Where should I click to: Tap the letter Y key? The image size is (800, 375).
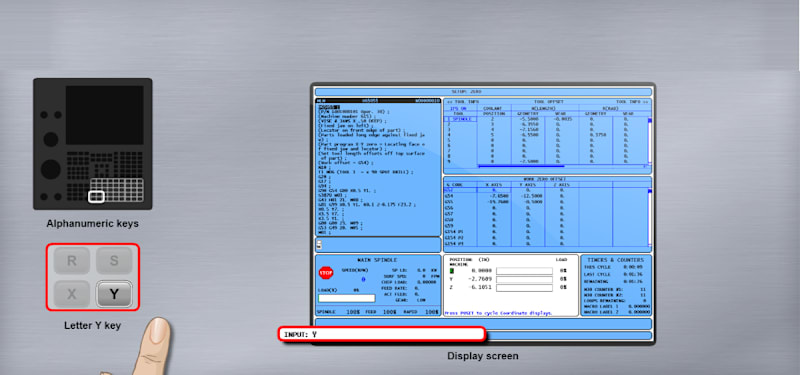tap(114, 294)
